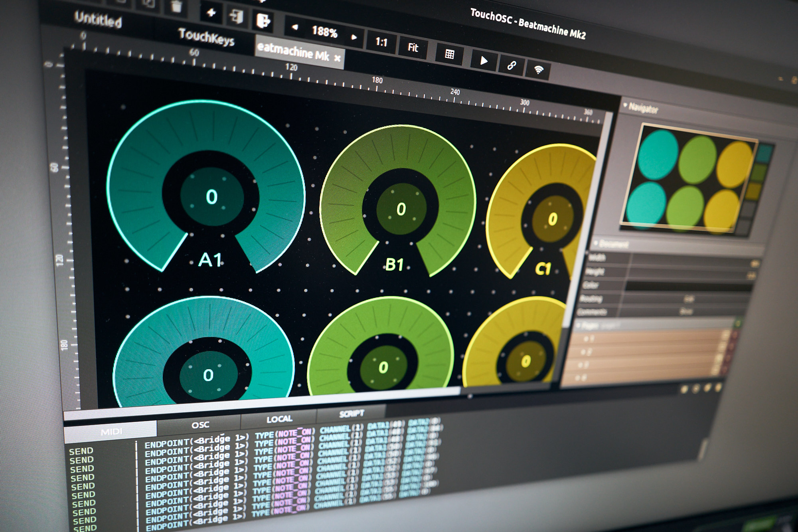Viewport: 798px width, 532px height.
Task: Collapse the Document panel
Action: [x=596, y=243]
